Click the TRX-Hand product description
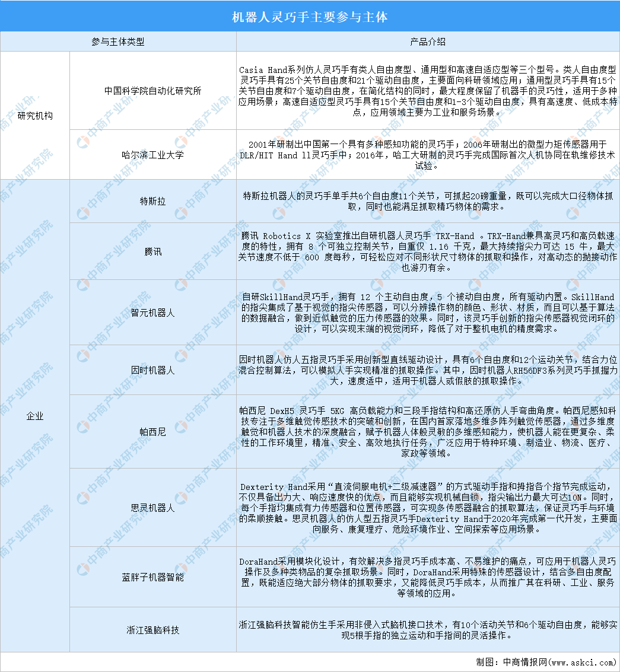The height and width of the screenshot is (672, 620). [428, 251]
